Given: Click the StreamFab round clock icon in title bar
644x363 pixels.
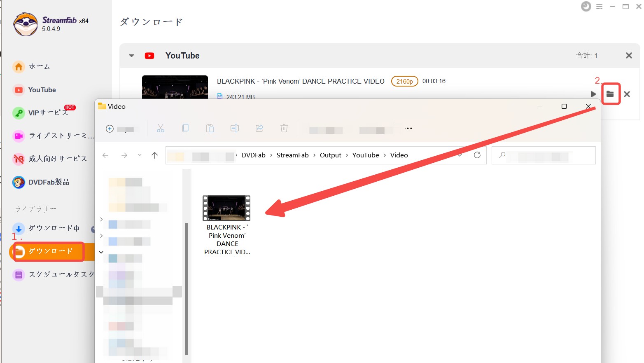Looking at the screenshot, I should tap(586, 6).
